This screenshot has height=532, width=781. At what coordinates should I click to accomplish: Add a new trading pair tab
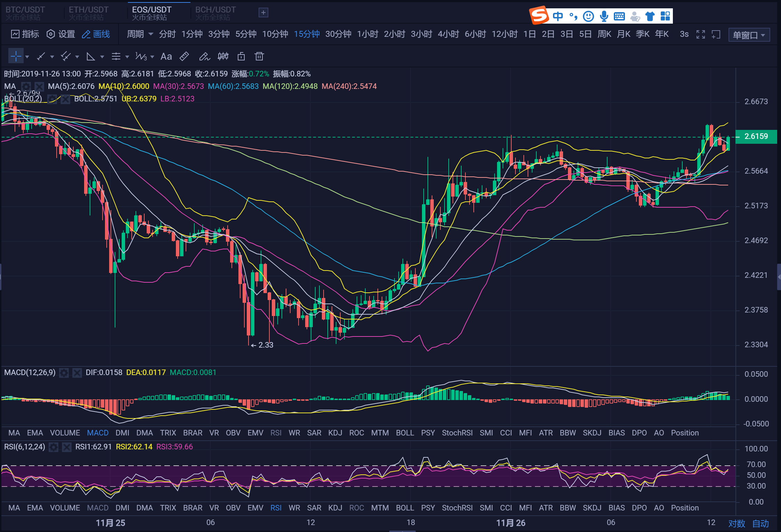click(263, 13)
